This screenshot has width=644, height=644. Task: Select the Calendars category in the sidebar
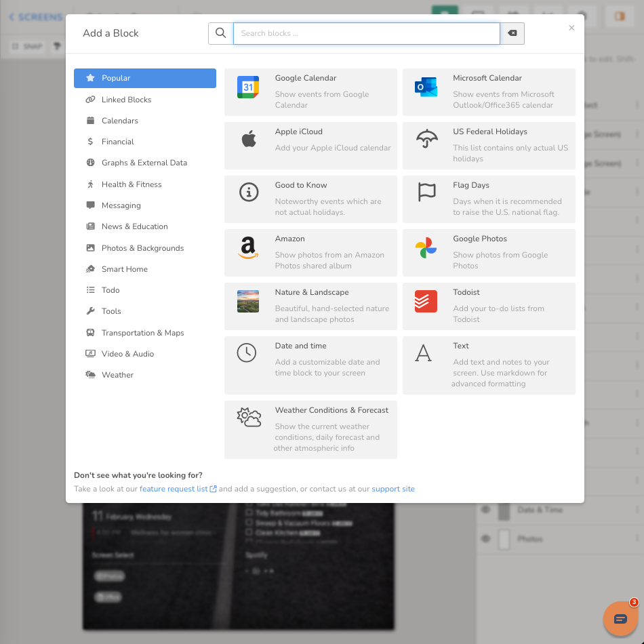pyautogui.click(x=119, y=120)
